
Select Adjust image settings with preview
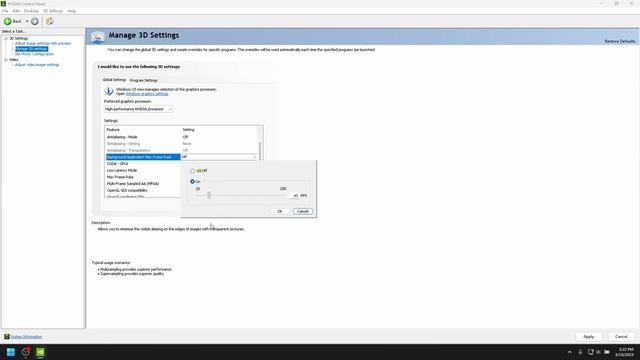point(43,43)
